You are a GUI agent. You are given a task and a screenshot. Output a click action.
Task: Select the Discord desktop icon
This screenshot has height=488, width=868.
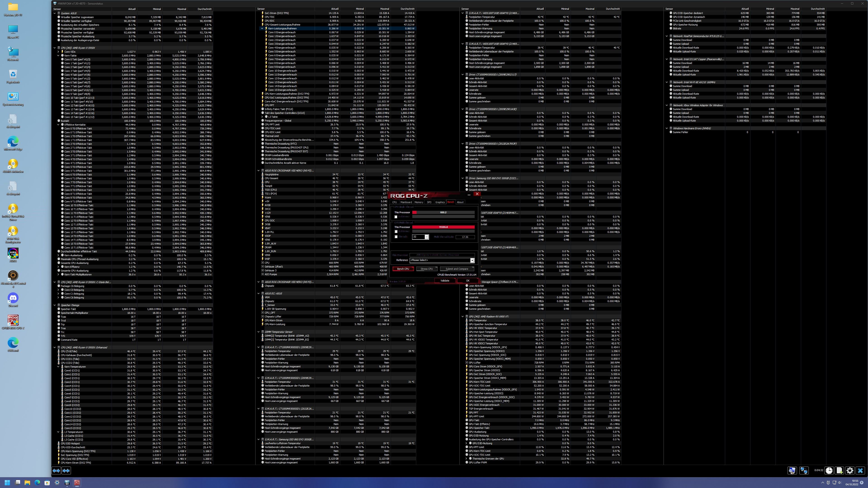click(13, 300)
